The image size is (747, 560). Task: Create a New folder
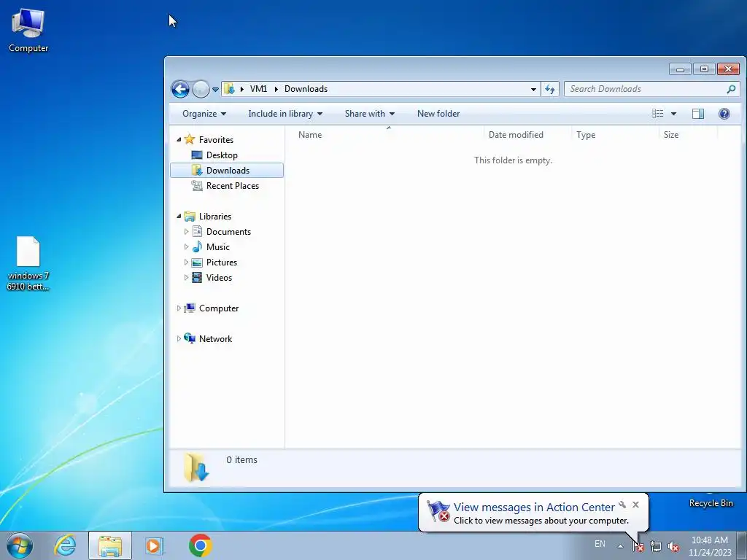[x=438, y=114]
